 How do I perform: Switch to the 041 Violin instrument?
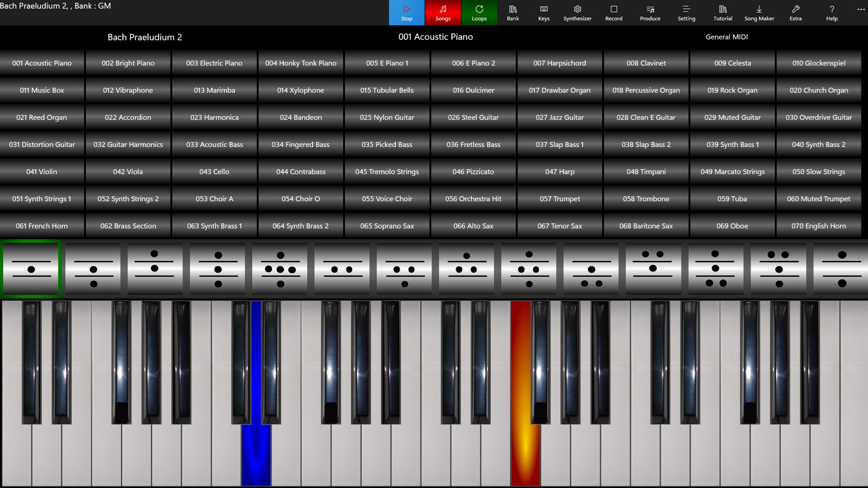tap(42, 171)
